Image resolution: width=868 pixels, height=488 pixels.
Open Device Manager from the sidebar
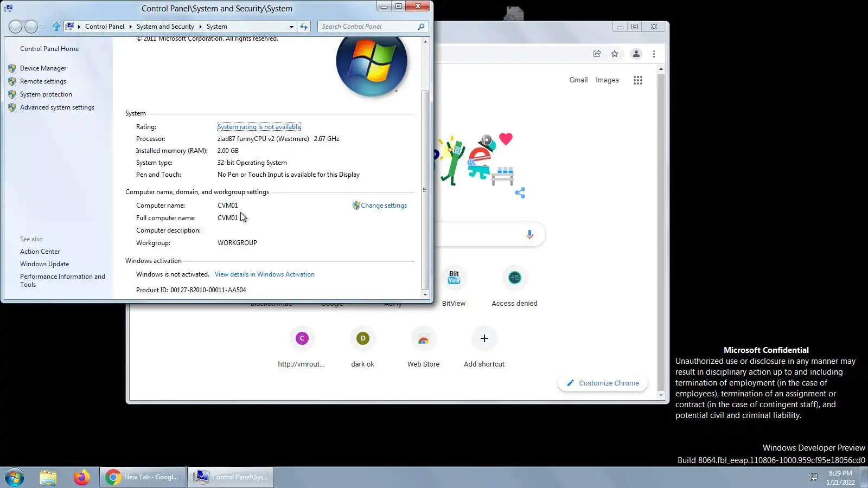(43, 68)
